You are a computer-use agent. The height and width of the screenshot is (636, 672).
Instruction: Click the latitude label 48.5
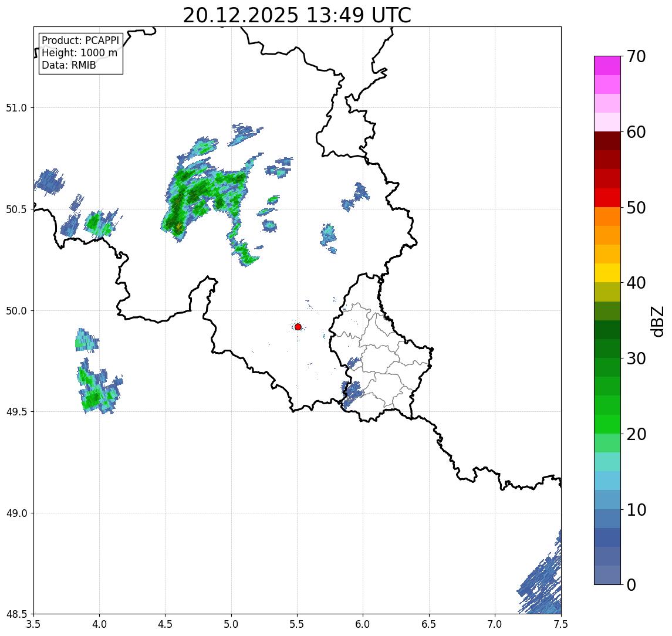(16, 614)
